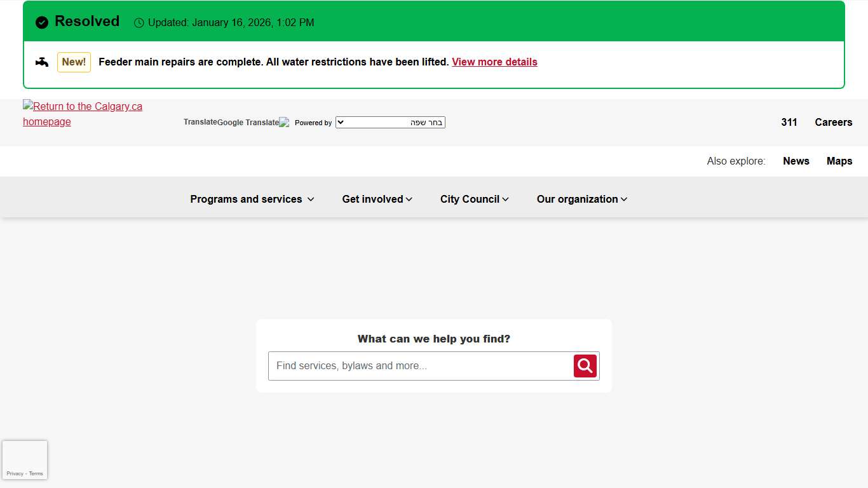The width and height of the screenshot is (868, 488).
Task: Focus the Find services search field
Action: [x=421, y=366]
